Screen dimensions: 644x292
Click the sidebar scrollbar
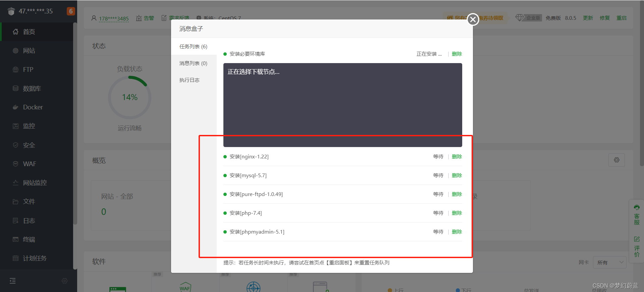(75, 123)
